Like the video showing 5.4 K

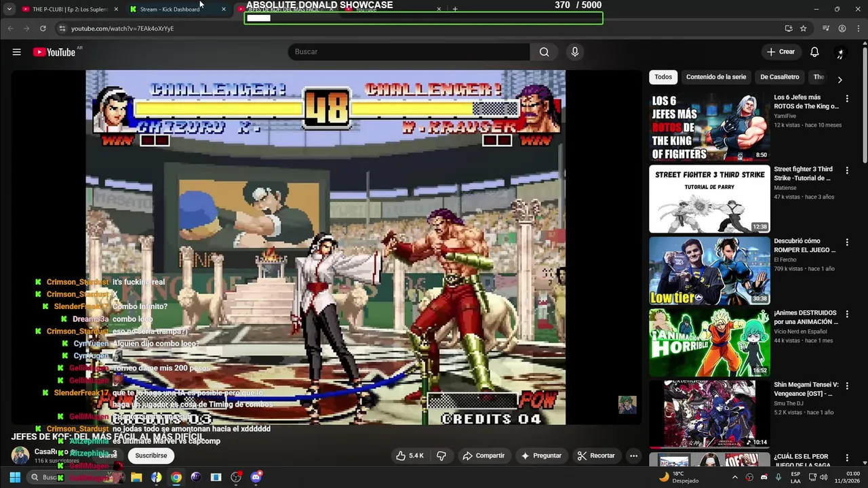click(x=410, y=455)
